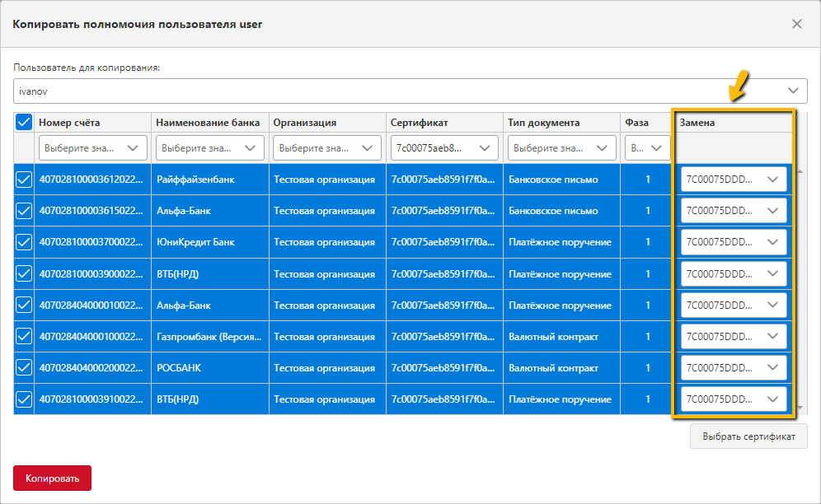Uncheck the 407028404000010022 account row checkbox
Viewport: 821px width, 504px height.
pos(24,306)
